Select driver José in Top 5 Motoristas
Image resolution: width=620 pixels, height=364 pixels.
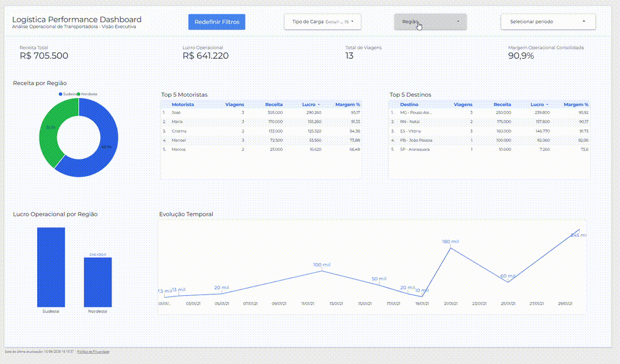(x=176, y=113)
